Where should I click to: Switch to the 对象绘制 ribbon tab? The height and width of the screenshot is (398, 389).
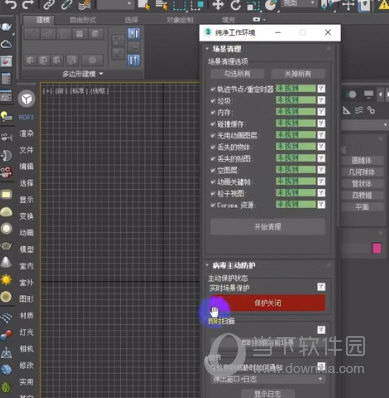180,20
